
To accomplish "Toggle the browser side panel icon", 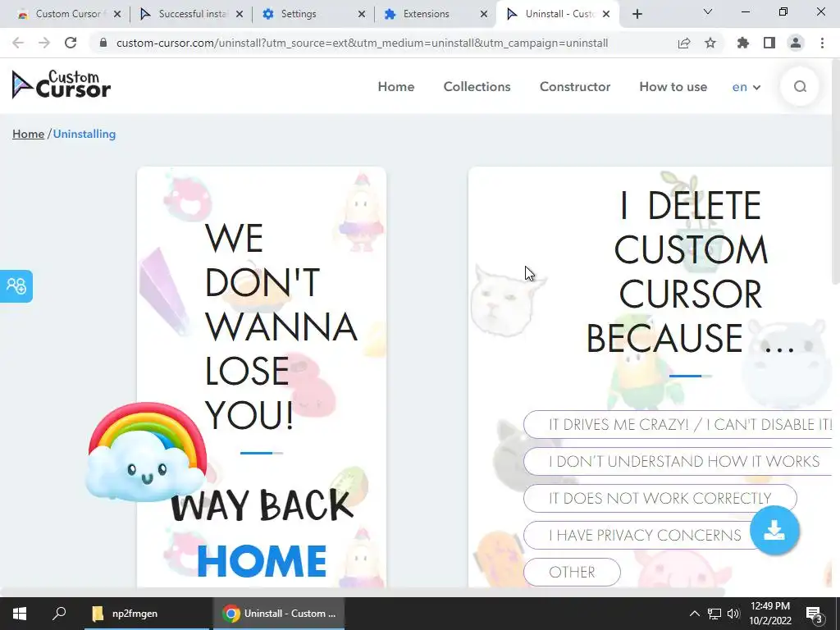I will click(769, 43).
